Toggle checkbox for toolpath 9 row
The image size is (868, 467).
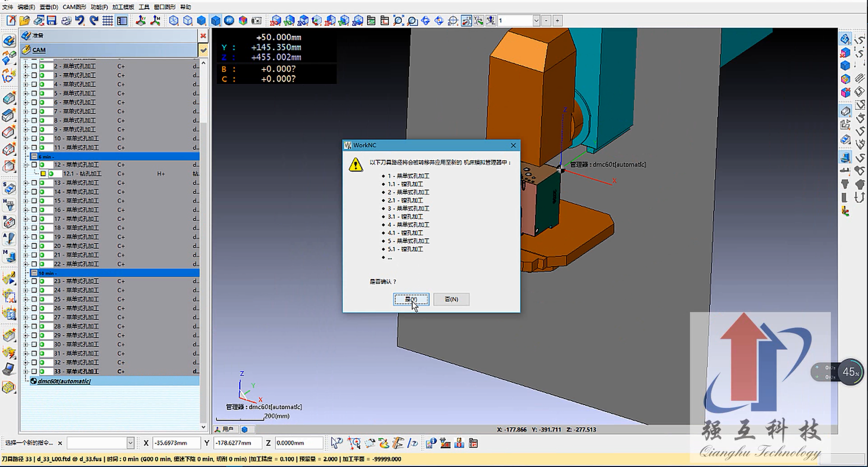coord(34,129)
